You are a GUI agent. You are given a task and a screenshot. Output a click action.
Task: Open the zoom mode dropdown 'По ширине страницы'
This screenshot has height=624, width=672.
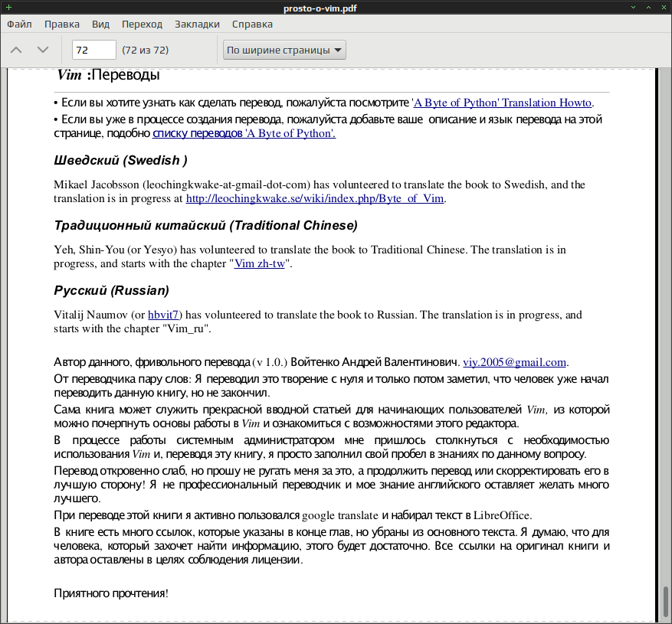[284, 50]
